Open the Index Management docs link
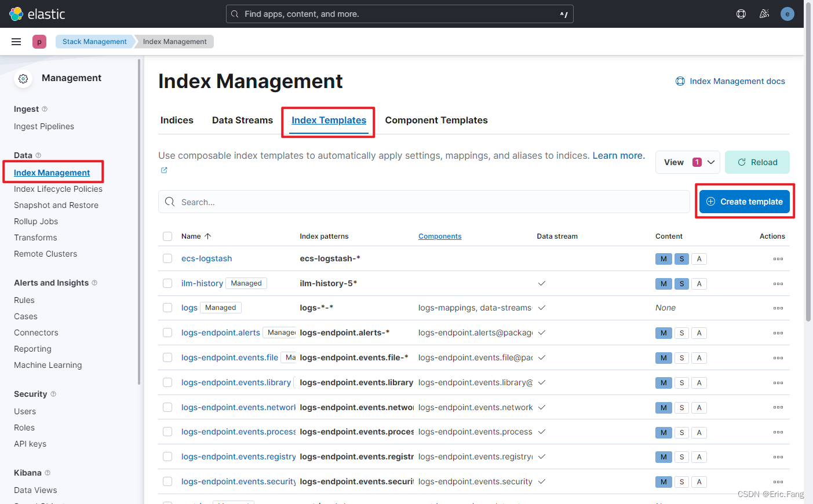This screenshot has width=813, height=504. pyautogui.click(x=730, y=81)
